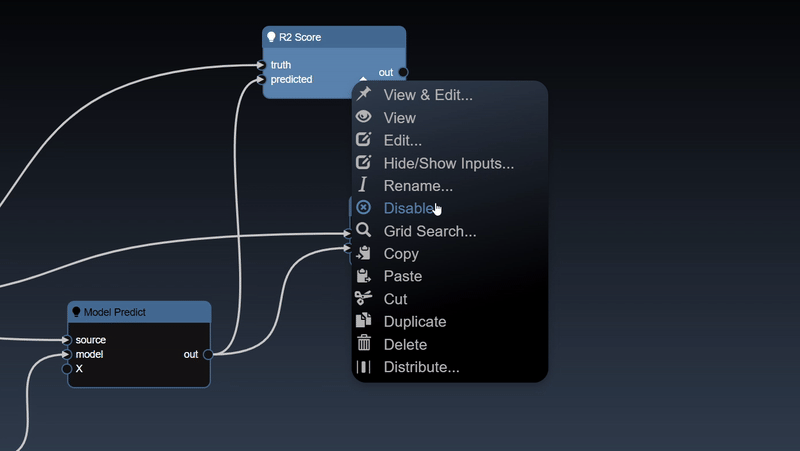
Task: Click the out port of R2 Score
Action: (x=403, y=72)
